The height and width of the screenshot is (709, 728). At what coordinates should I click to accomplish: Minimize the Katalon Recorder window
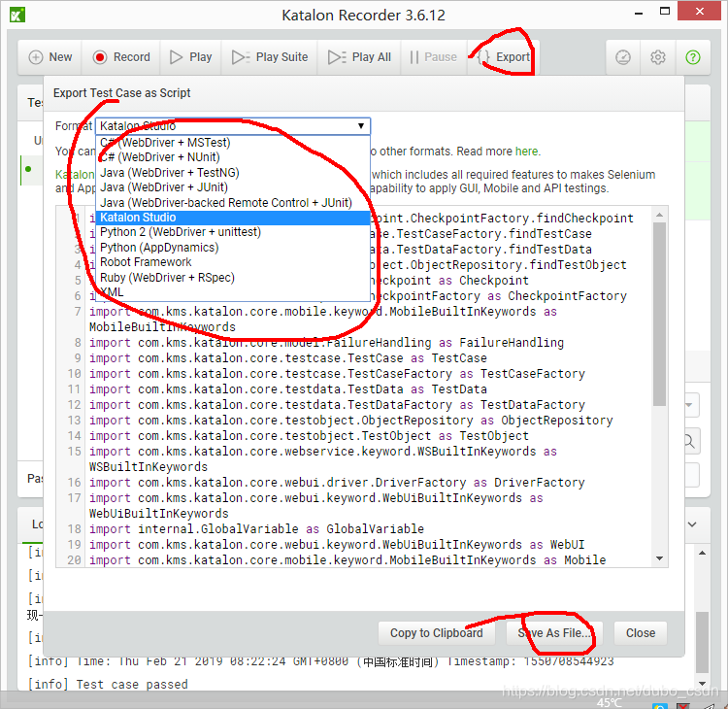[639, 13]
